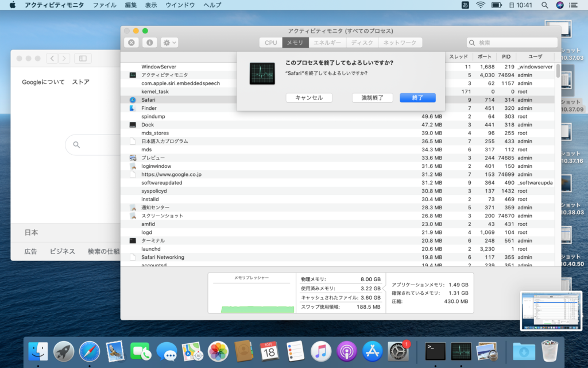Select the Safari process row icon
The width and height of the screenshot is (588, 368).
[x=133, y=100]
